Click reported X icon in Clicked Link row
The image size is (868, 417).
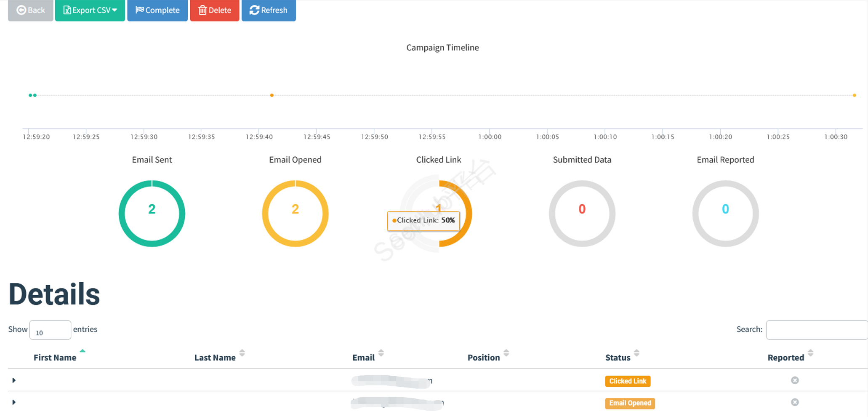795,380
